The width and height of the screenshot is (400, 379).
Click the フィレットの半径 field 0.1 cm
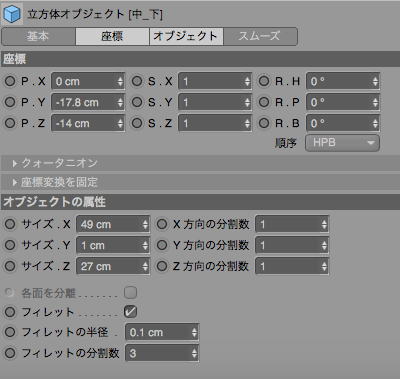(162, 332)
